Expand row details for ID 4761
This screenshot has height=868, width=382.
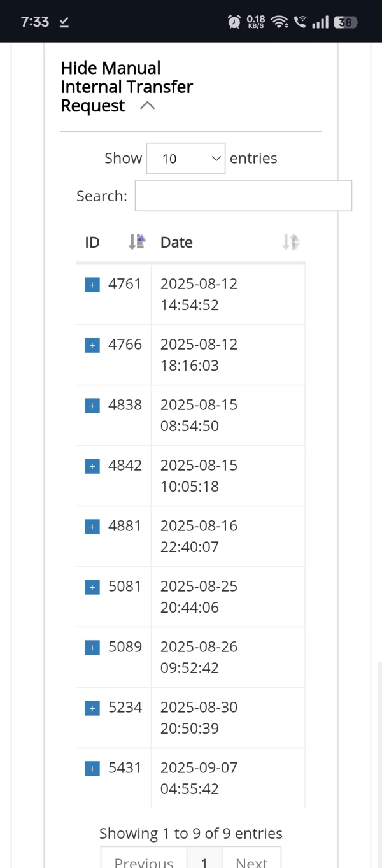(92, 285)
